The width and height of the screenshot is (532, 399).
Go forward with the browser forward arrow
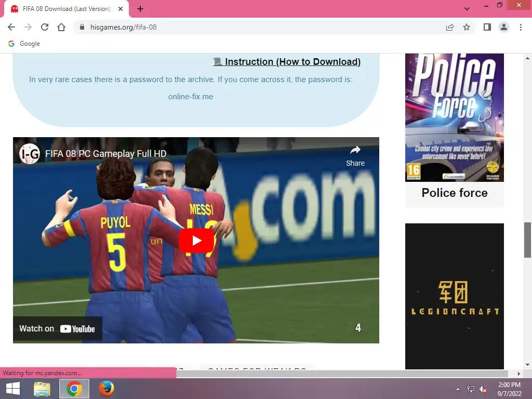click(28, 27)
